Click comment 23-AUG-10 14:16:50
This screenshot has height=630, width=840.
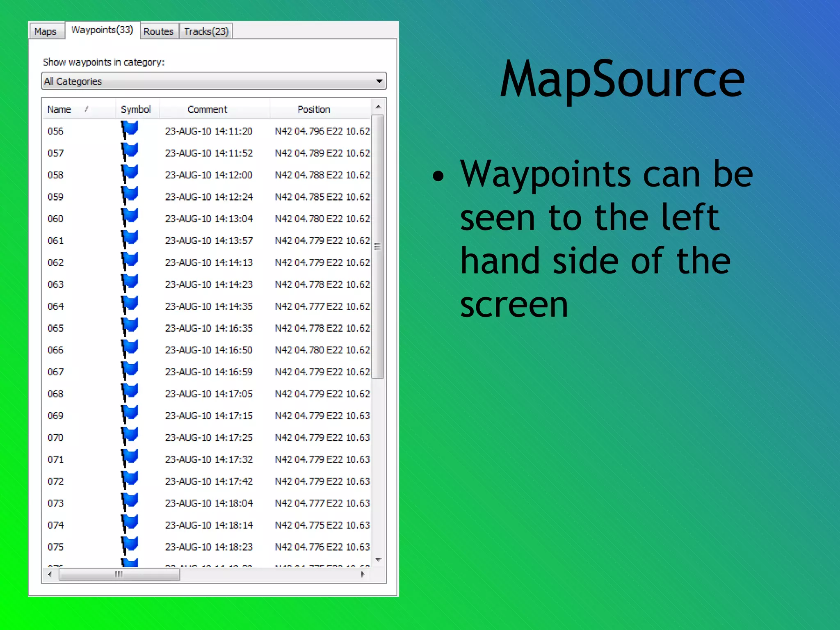(x=209, y=350)
